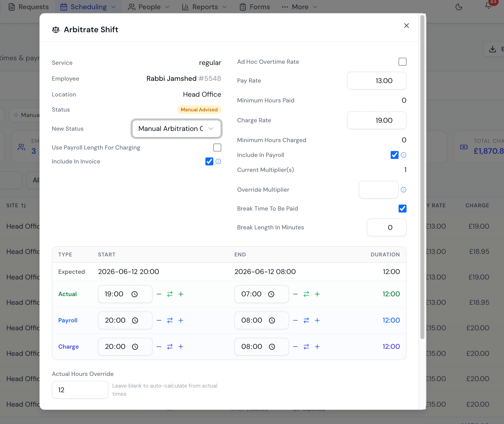Edit the Pay Rate field
This screenshot has width=504, height=424.
pos(377,81)
